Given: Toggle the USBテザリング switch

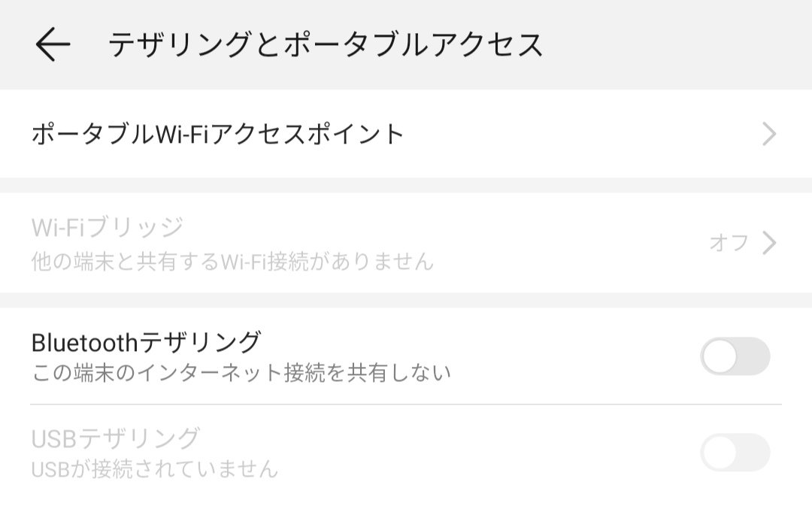Looking at the screenshot, I should [x=735, y=452].
